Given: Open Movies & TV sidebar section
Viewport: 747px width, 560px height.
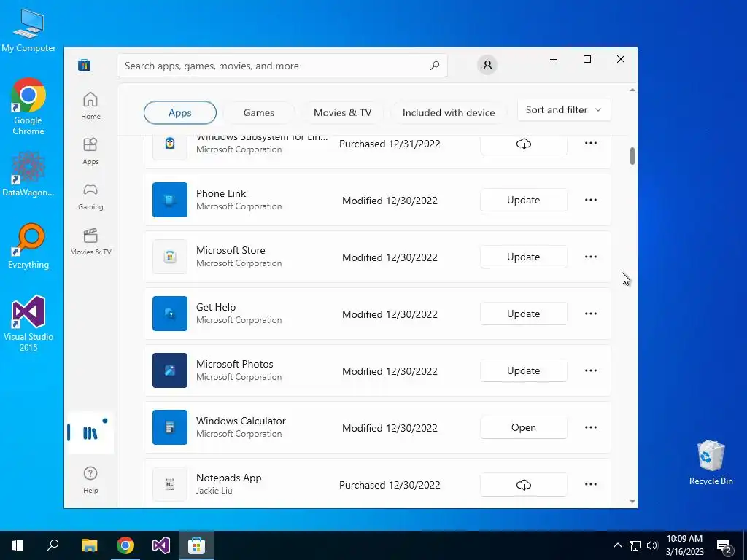Looking at the screenshot, I should tap(90, 241).
